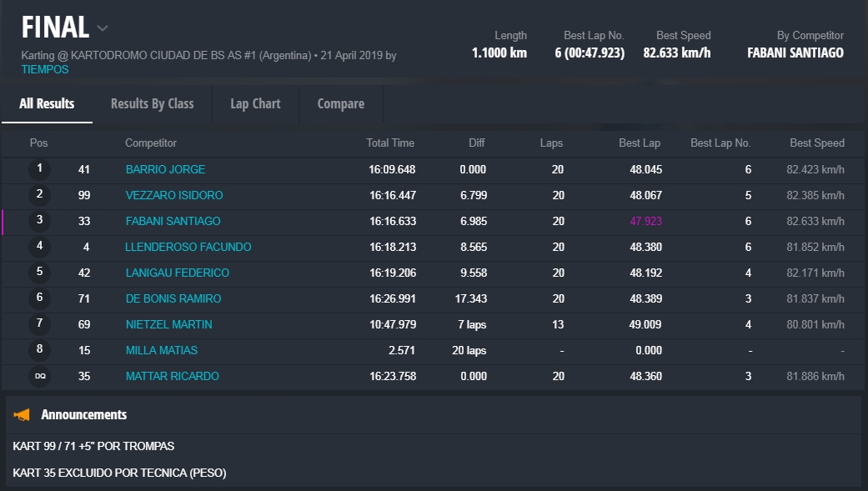Expand the FINAL session dropdown chevron
Viewport: 868px width, 491px height.
(x=103, y=28)
